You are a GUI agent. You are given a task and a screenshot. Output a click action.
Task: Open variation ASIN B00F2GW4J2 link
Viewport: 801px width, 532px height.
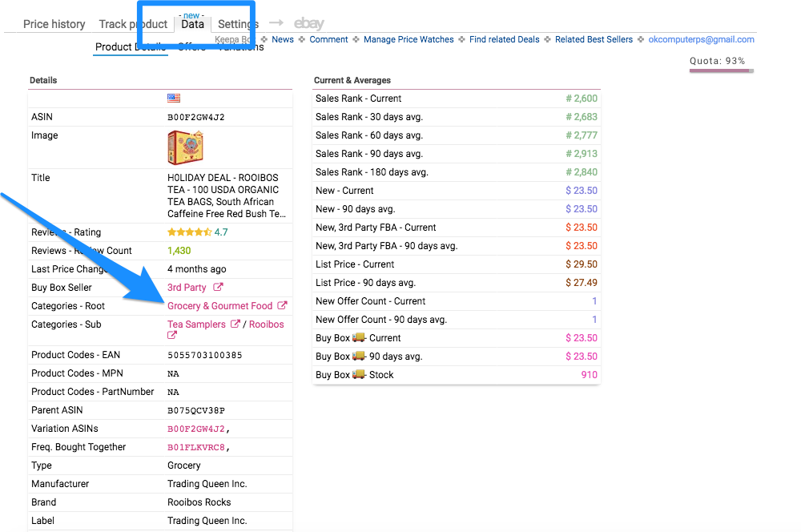click(x=196, y=429)
